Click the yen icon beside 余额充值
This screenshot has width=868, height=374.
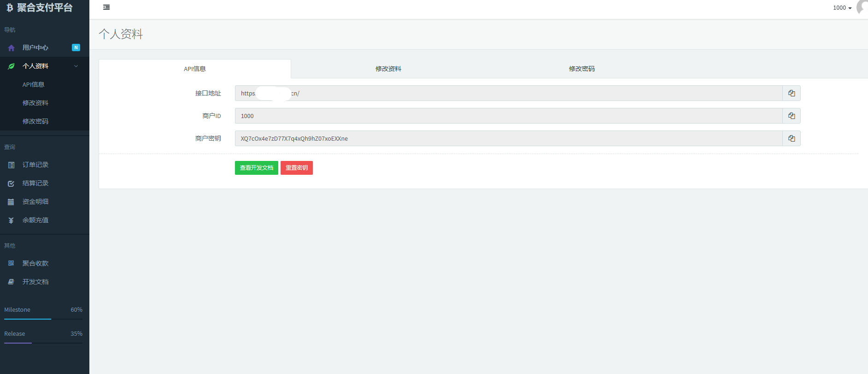(11, 220)
